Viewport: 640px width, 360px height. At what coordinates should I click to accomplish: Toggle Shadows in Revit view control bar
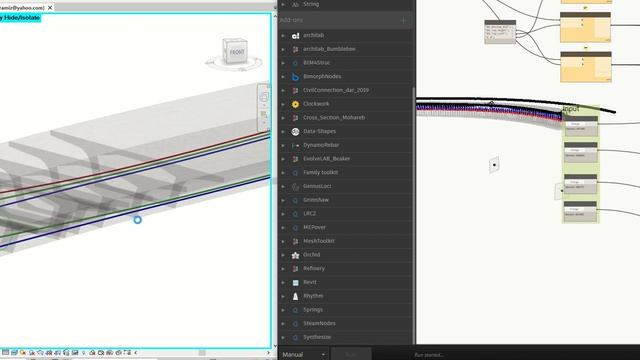32,352
